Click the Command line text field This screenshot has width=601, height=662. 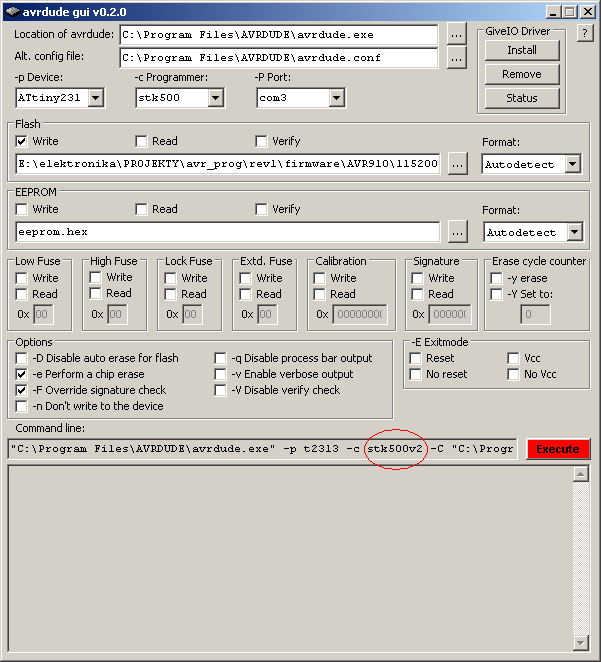point(263,449)
